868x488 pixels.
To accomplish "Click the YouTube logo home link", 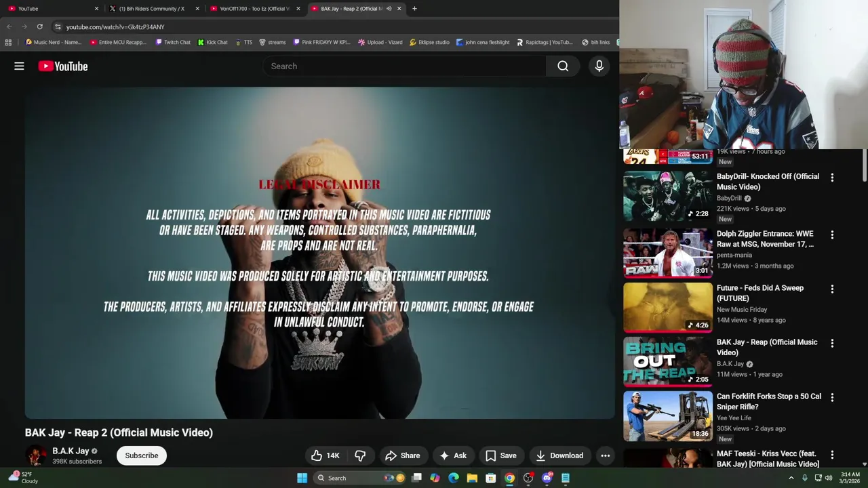I will 63,66.
